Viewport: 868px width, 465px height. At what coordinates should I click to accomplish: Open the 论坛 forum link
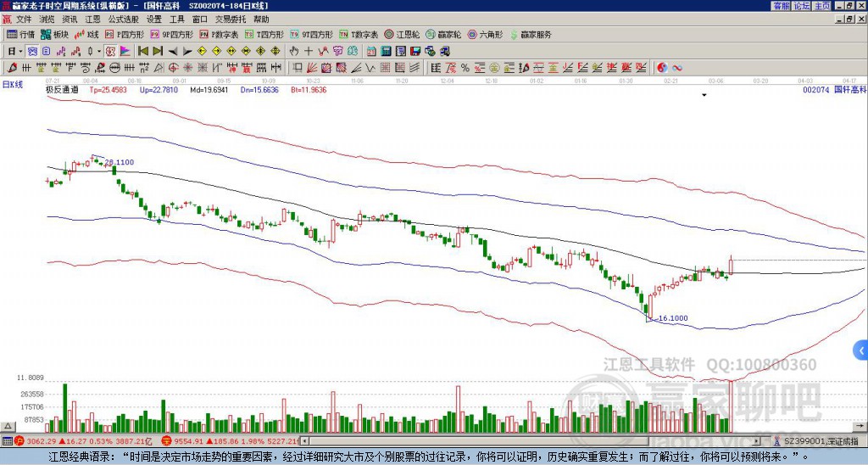point(802,6)
